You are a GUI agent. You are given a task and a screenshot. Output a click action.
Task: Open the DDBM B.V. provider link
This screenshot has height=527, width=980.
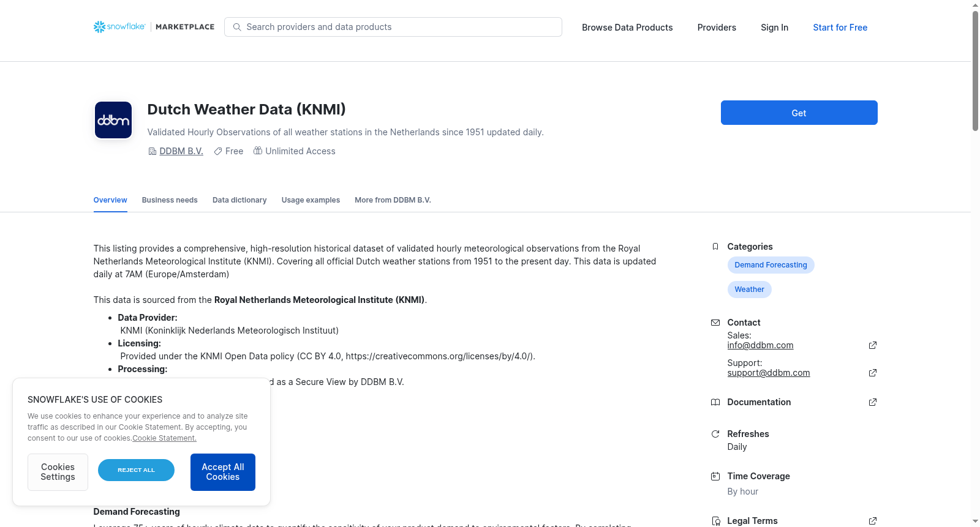pos(181,151)
